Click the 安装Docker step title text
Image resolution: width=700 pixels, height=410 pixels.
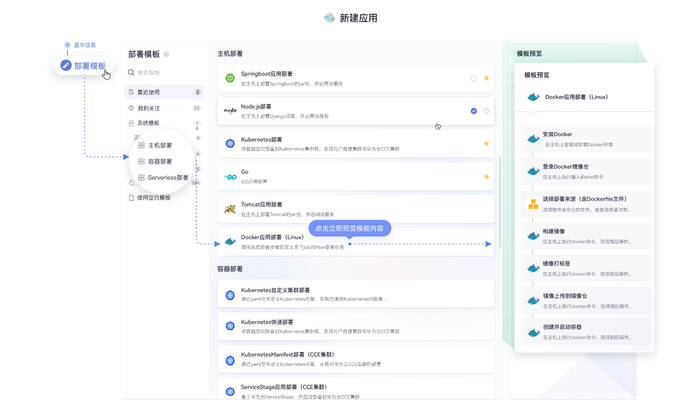pos(557,134)
